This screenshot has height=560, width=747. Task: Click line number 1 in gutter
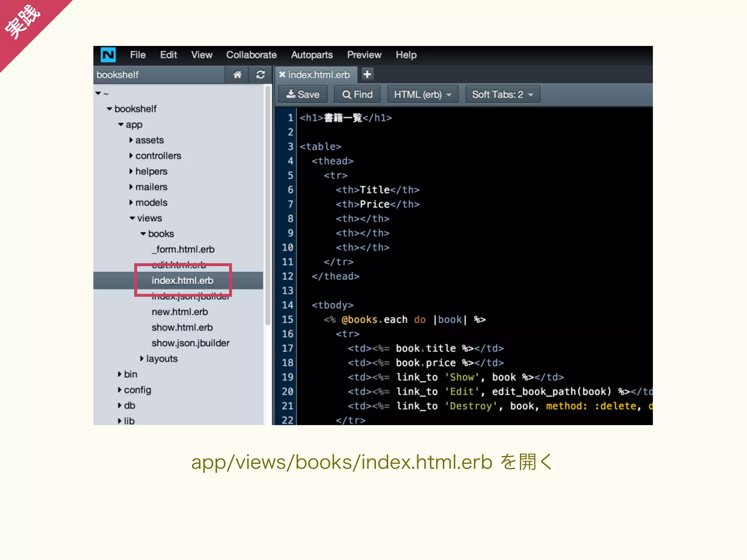(290, 118)
